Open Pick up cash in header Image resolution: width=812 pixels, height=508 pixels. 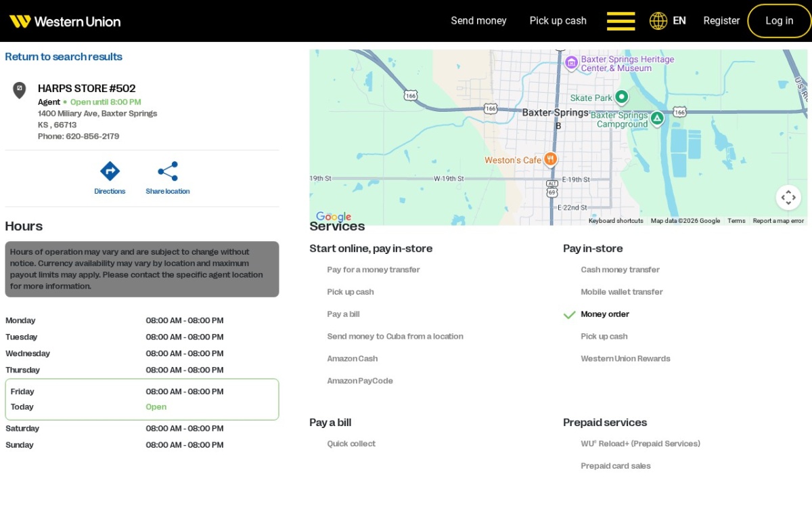coord(558,21)
